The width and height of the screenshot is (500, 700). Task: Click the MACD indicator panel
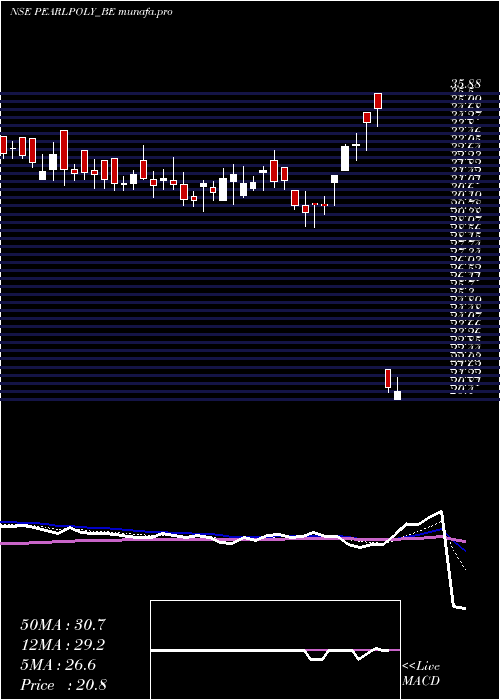coord(275,650)
